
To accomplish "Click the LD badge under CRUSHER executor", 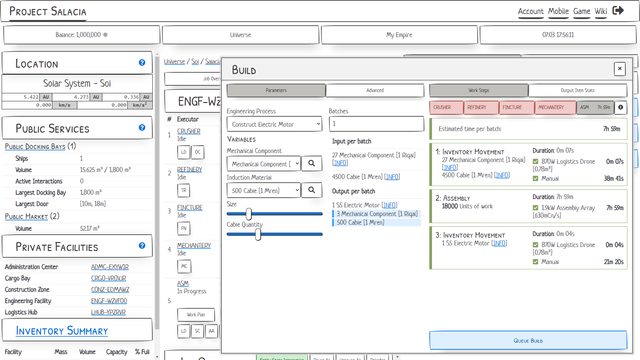I will [183, 152].
